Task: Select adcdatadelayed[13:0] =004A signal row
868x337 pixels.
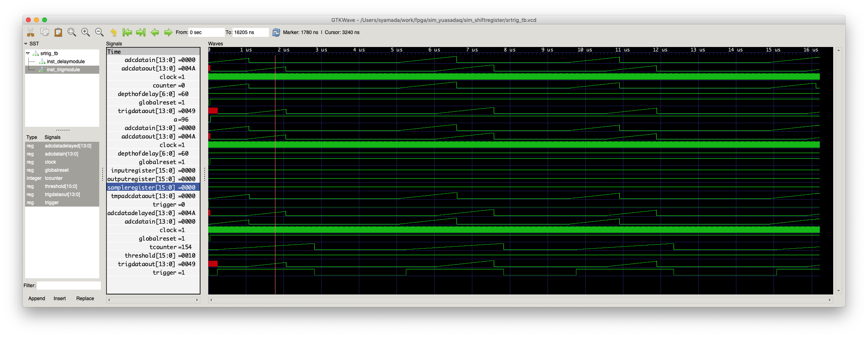Action: (153, 213)
